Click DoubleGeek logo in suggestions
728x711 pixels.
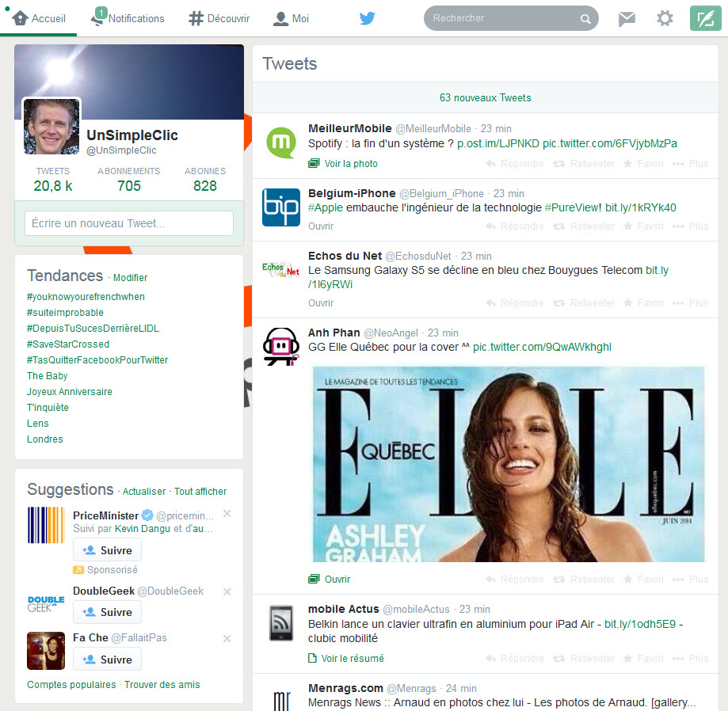(x=45, y=604)
